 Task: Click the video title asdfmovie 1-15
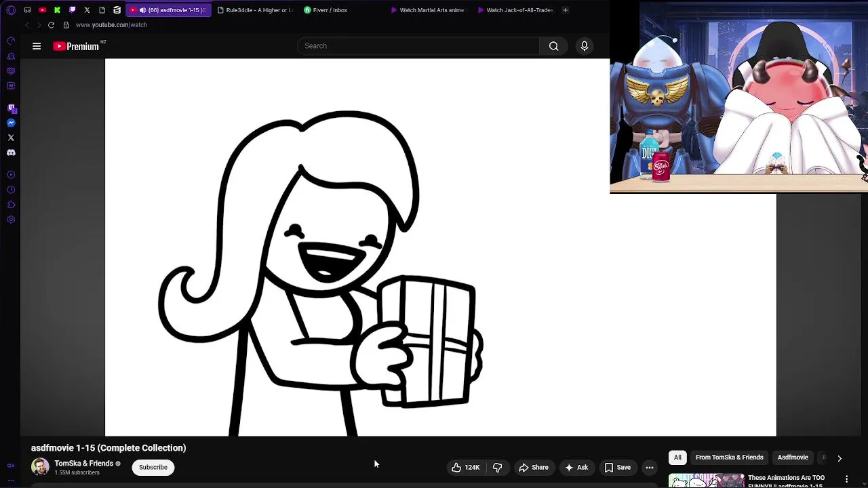(x=108, y=448)
